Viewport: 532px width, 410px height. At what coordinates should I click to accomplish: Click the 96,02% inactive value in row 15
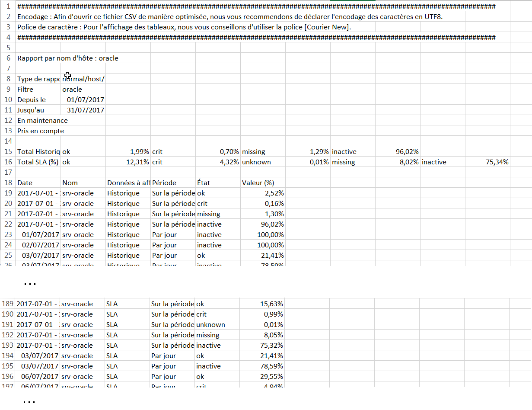[398, 152]
